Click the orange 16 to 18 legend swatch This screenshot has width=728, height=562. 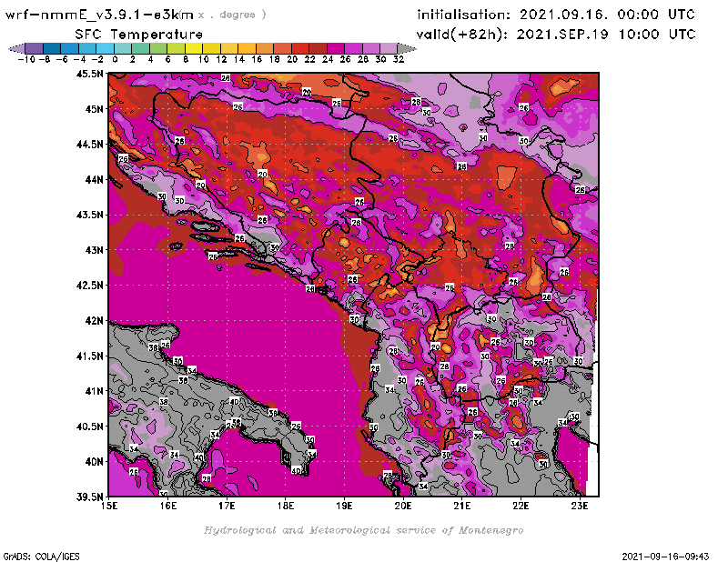tap(265, 48)
